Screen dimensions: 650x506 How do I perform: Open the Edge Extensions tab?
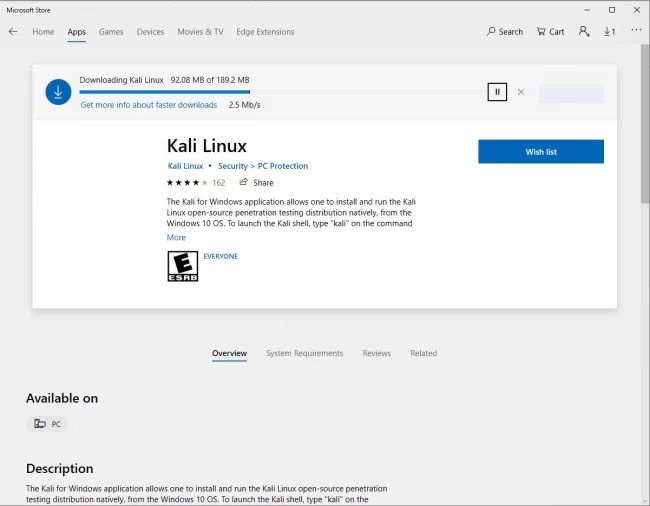[x=265, y=32]
